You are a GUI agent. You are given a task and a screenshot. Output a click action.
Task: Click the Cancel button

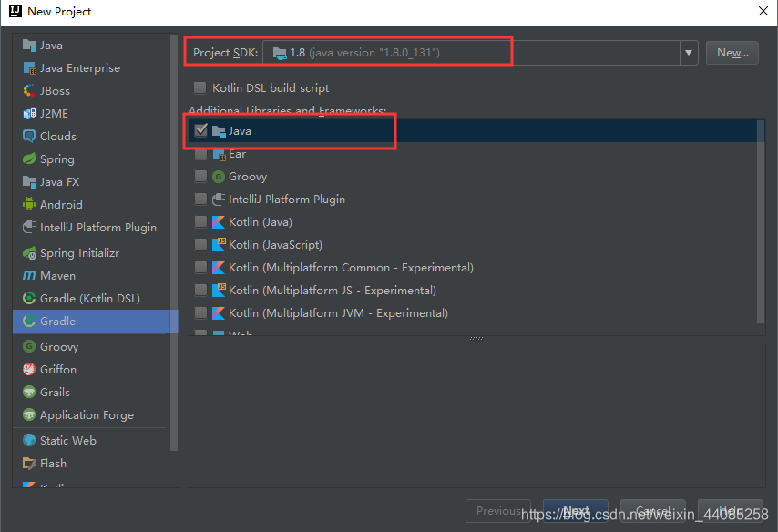pos(653,511)
